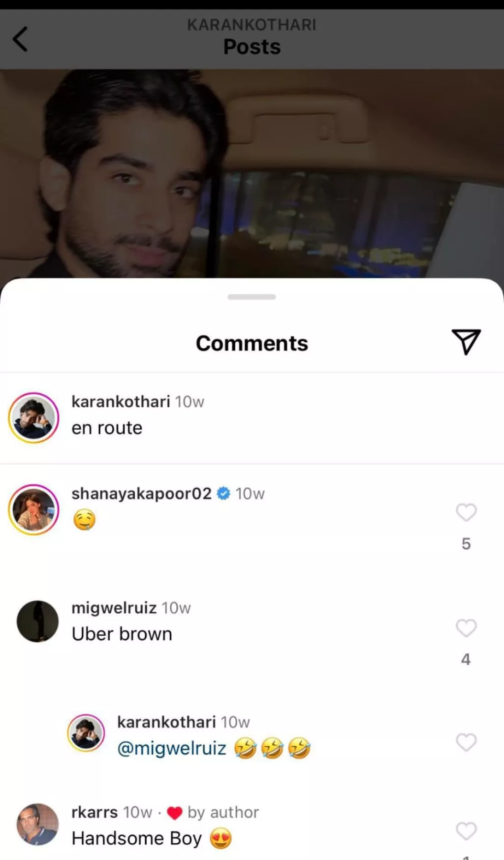Tap karankothari username on the caption
Screen dimensions: 504x860
click(x=121, y=401)
